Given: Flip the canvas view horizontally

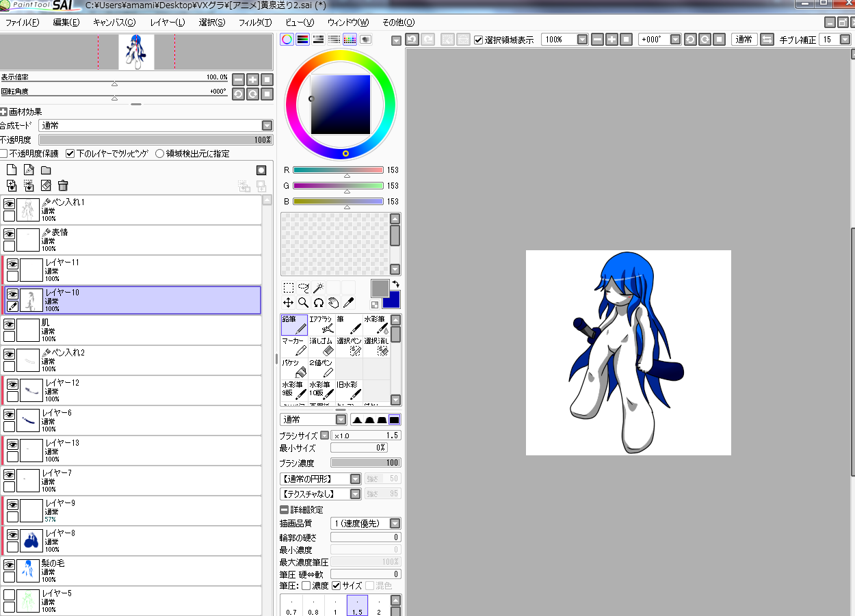Looking at the screenshot, I should click(x=767, y=40).
